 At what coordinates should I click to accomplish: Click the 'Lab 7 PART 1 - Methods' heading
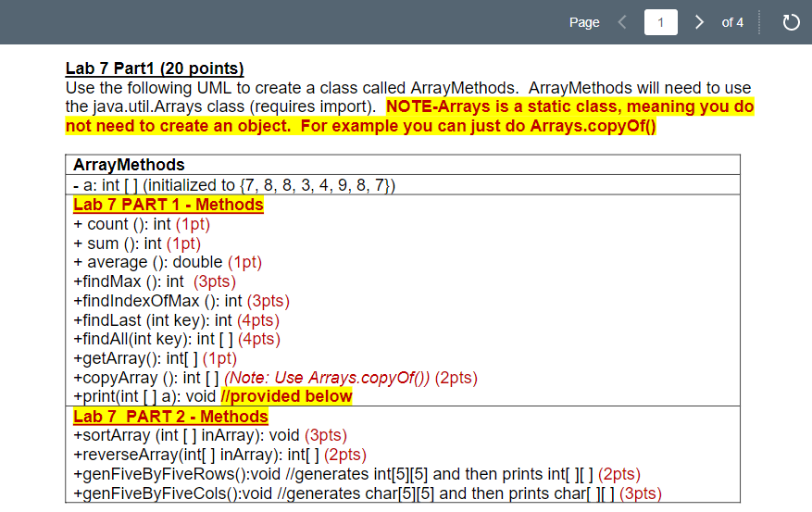tap(169, 205)
